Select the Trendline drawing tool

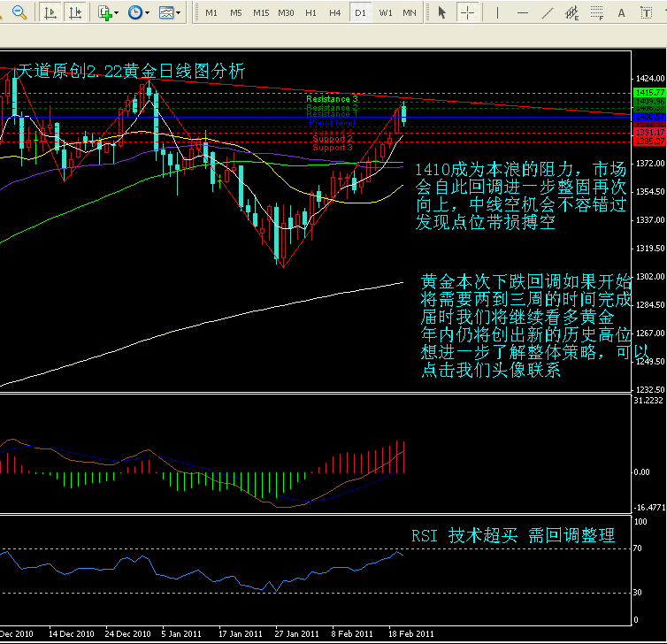click(x=548, y=12)
